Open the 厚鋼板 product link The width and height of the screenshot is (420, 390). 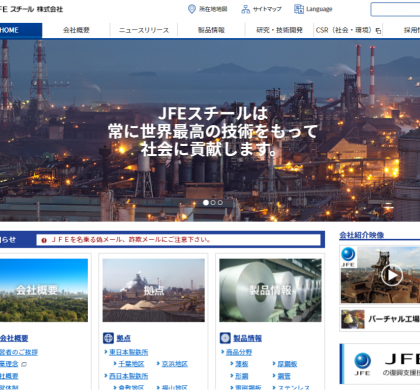pos(287,364)
